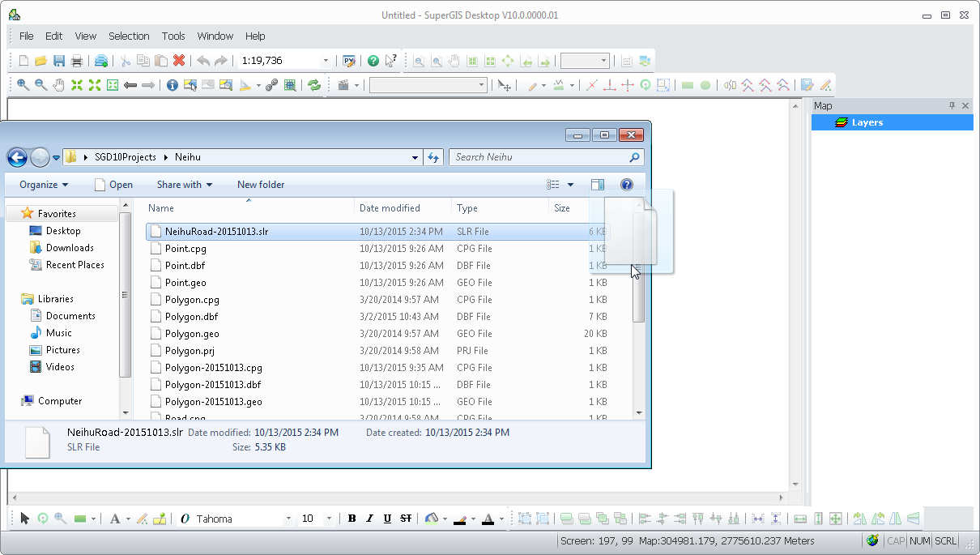980x555 pixels.
Task: Toggle italic text formatting
Action: tap(369, 519)
